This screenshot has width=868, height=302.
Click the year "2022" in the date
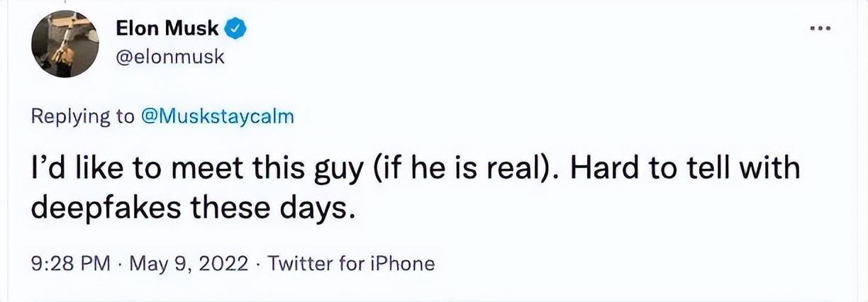point(224,264)
